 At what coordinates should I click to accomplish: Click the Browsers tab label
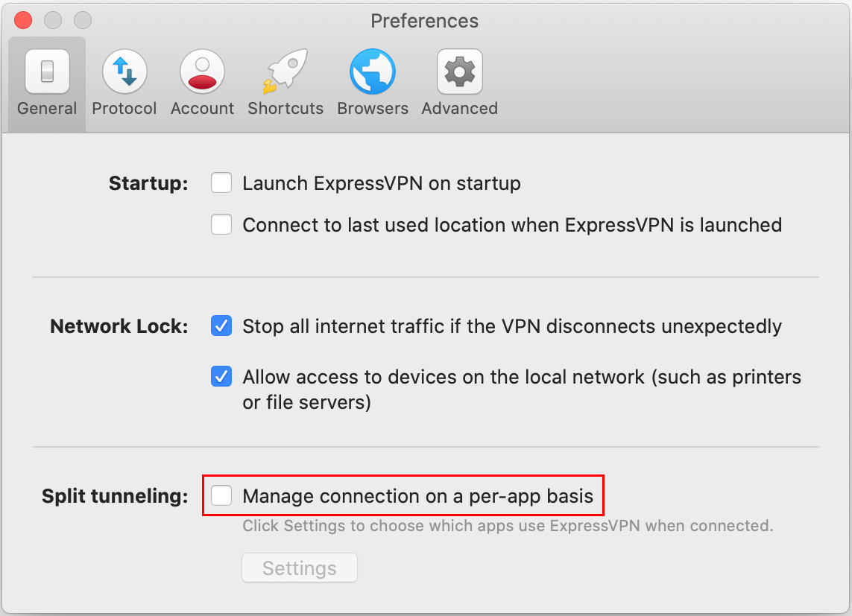point(373,109)
